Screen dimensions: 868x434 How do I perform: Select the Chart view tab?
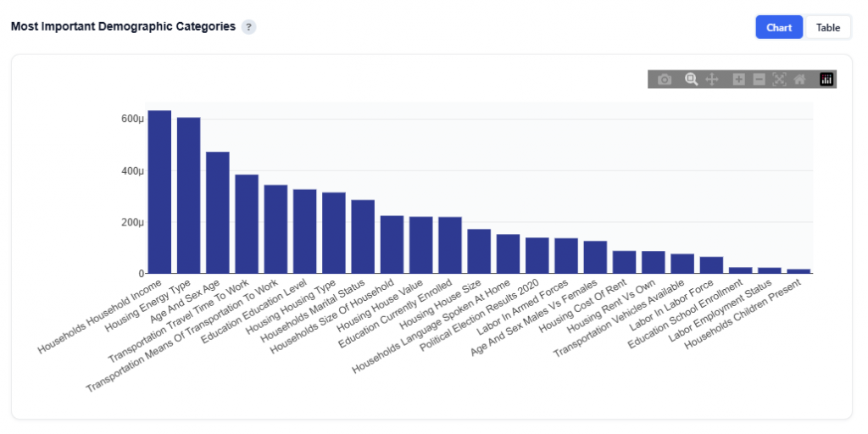[x=779, y=27]
